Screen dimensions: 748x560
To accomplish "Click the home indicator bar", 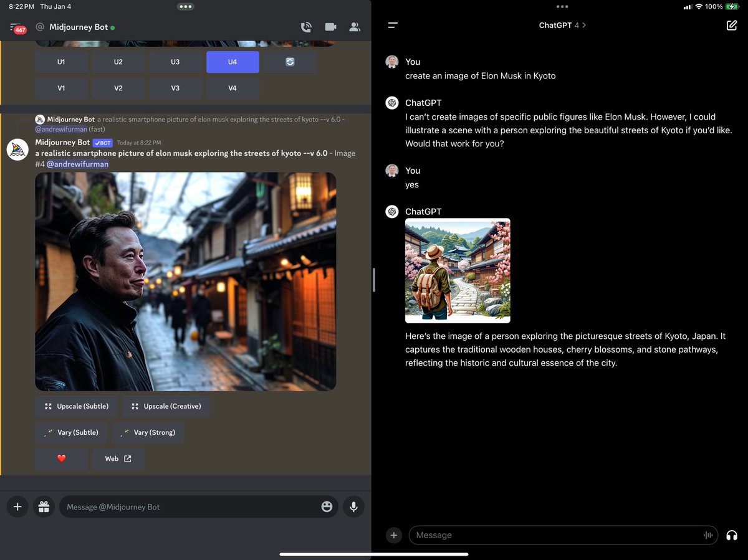I will [374, 554].
